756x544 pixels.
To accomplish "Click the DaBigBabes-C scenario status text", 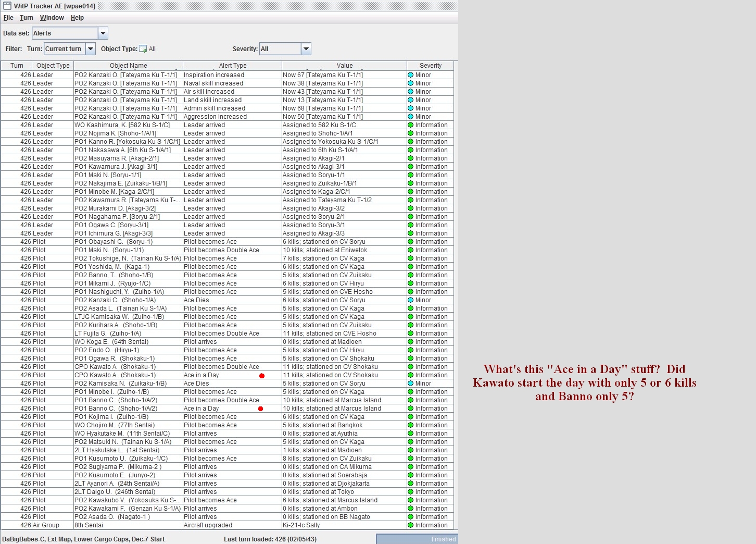I will click(x=83, y=539).
